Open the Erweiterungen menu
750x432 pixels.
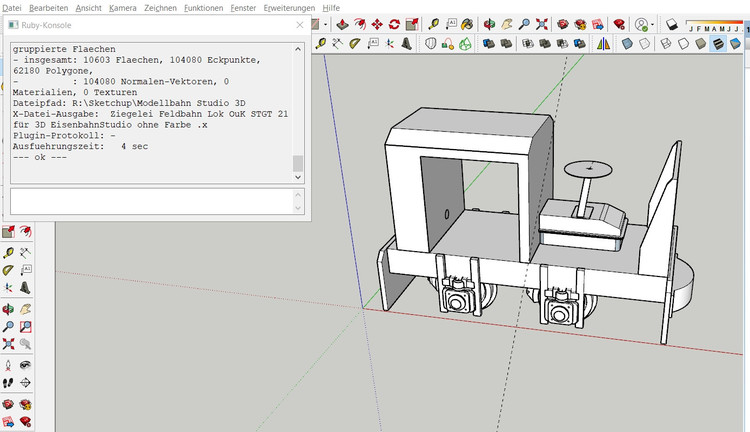click(x=288, y=7)
